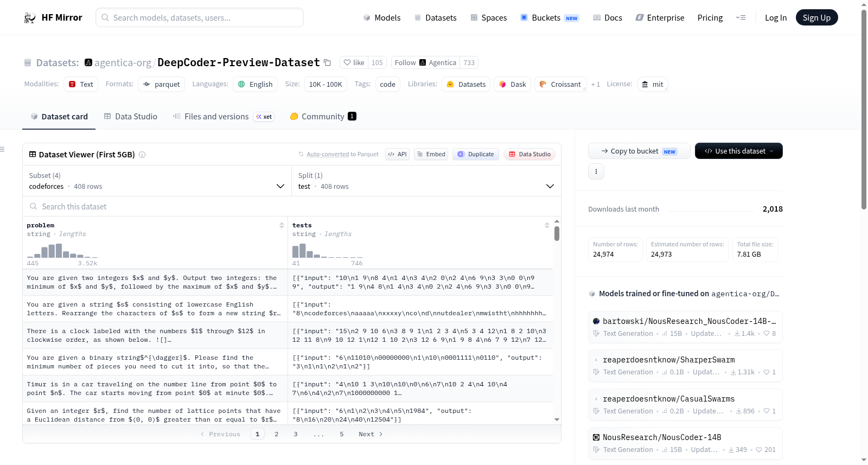Click the agentica-org organization avatar icon

pyautogui.click(x=88, y=62)
